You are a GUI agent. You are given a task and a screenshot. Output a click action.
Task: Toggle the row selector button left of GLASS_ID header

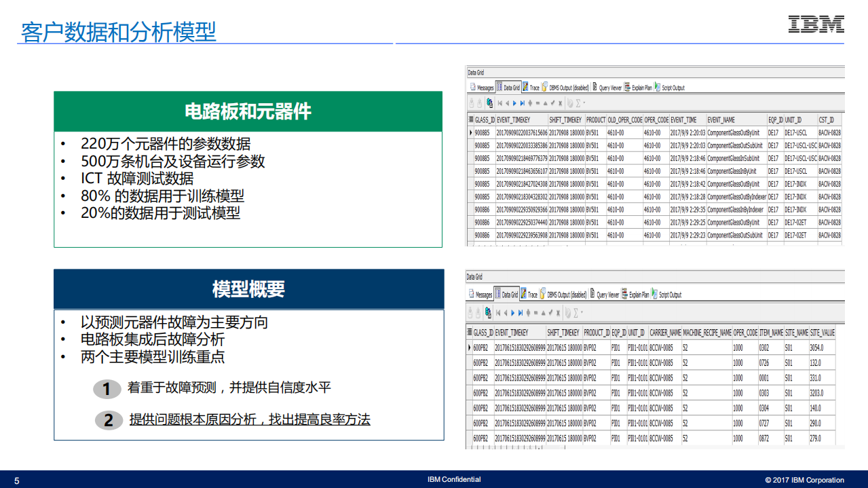470,119
